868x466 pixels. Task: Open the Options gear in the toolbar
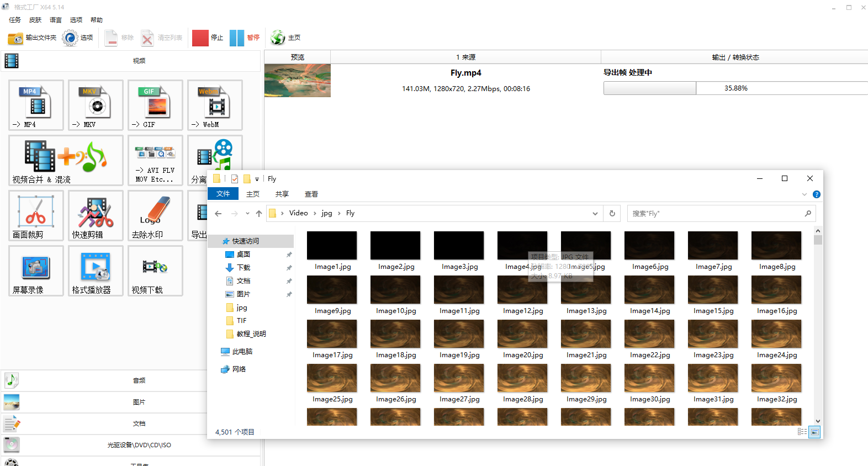click(78, 38)
